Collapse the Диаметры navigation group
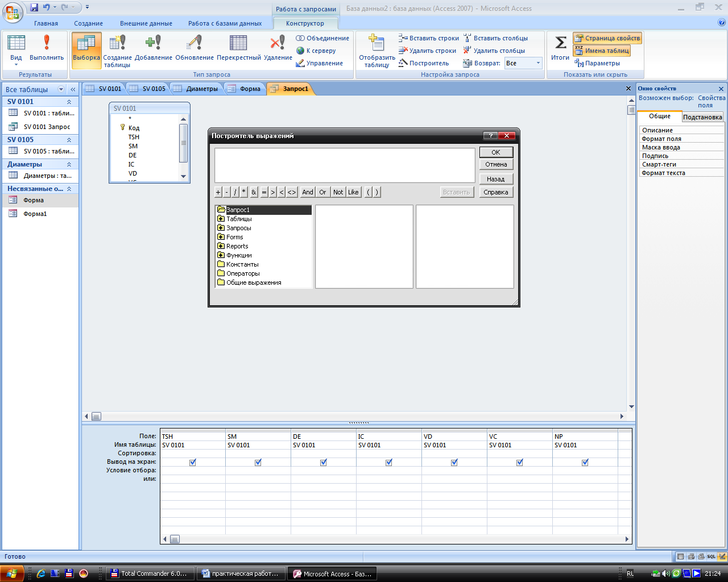Image resolution: width=728 pixels, height=582 pixels. click(69, 164)
